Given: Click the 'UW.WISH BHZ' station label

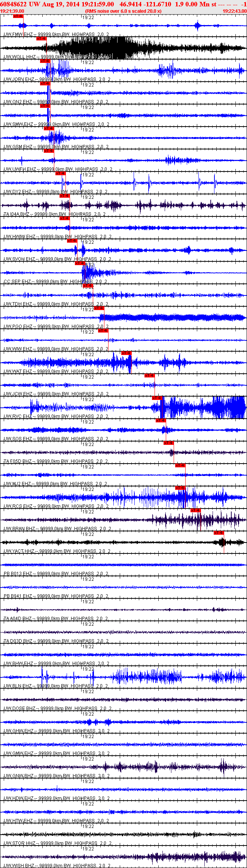Looking at the screenshot, I should pyautogui.click(x=19, y=866).
